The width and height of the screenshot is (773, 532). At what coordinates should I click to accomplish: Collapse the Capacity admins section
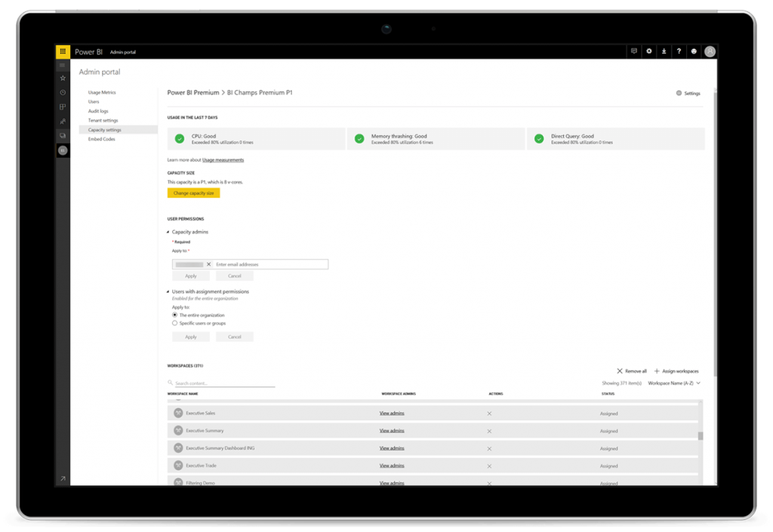click(168, 232)
